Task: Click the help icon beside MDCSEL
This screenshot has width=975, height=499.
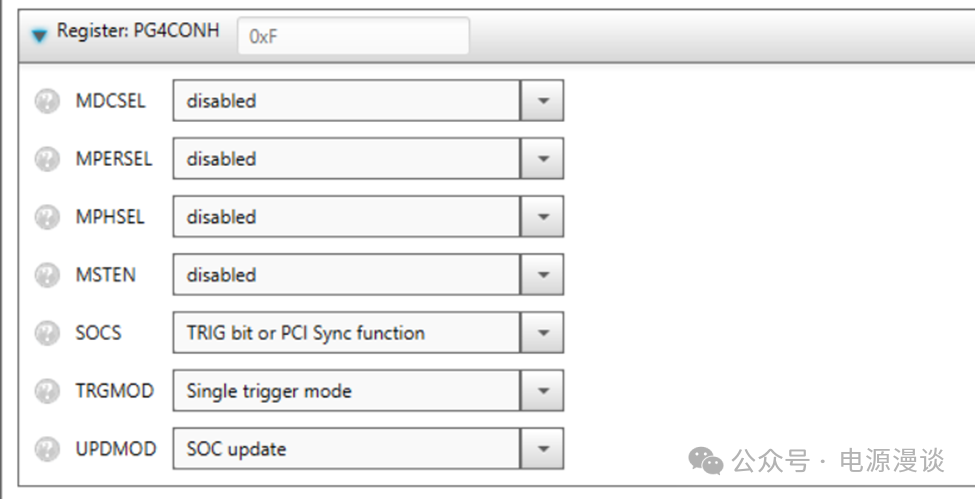Action: click(x=47, y=101)
